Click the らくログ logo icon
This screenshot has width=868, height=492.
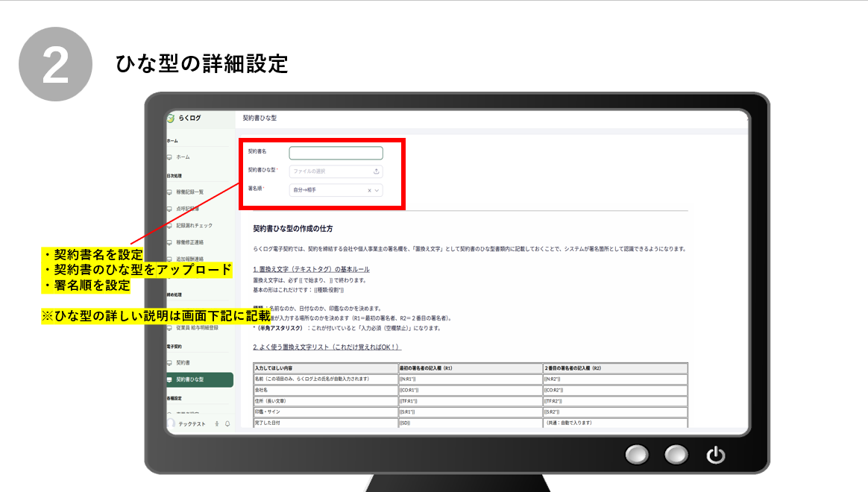tap(171, 118)
